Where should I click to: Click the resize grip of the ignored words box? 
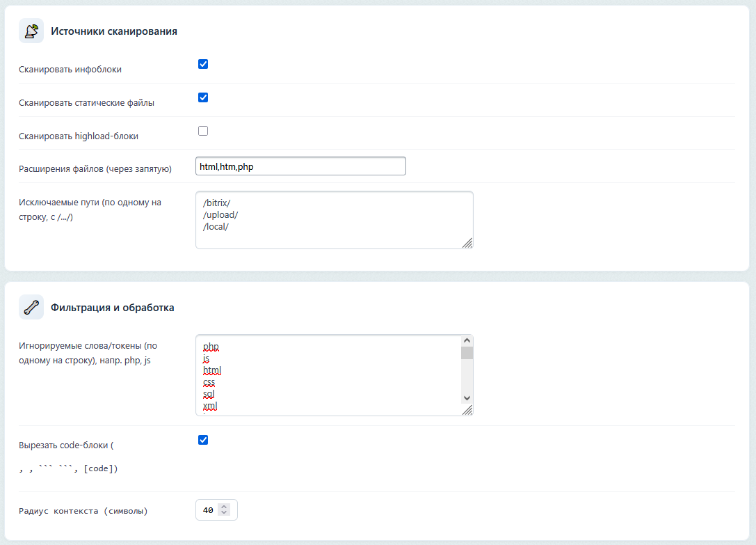click(467, 410)
